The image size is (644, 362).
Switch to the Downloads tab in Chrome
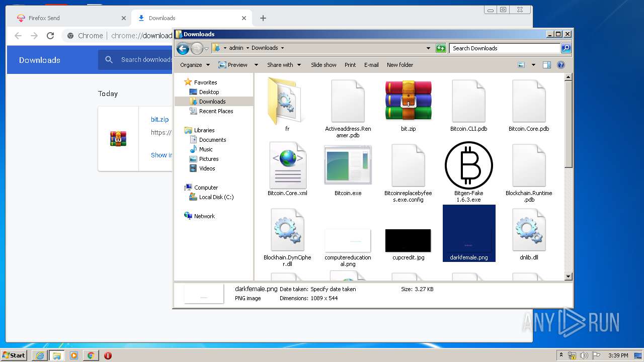(x=192, y=18)
